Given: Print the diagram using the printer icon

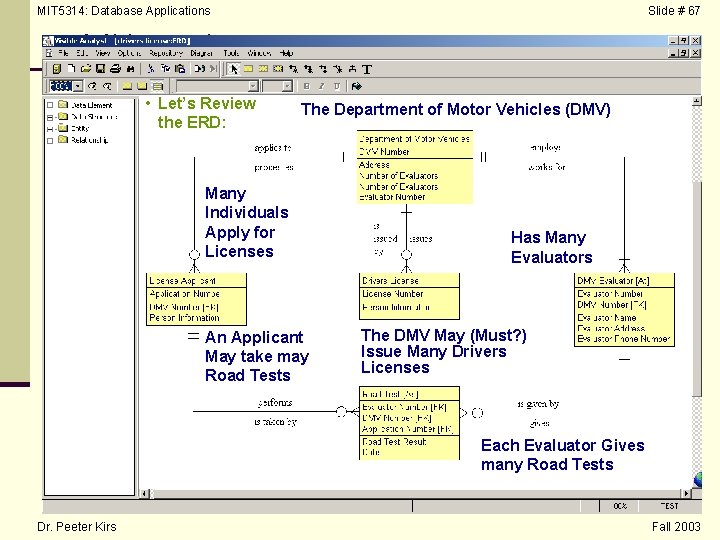Looking at the screenshot, I should 115,69.
